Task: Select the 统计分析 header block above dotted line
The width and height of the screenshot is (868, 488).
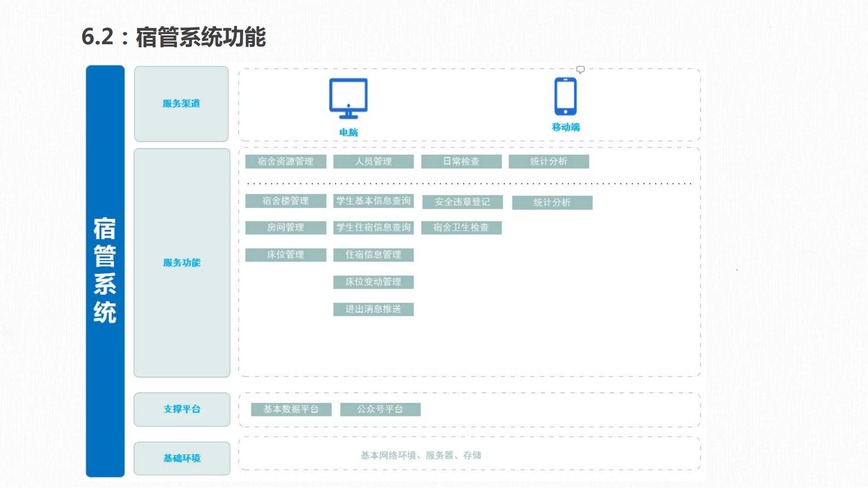Action: [549, 161]
